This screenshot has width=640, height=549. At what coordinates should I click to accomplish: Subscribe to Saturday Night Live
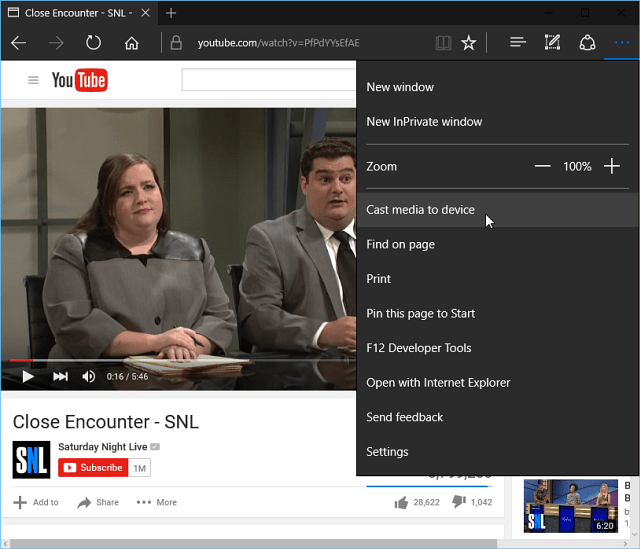click(x=93, y=468)
